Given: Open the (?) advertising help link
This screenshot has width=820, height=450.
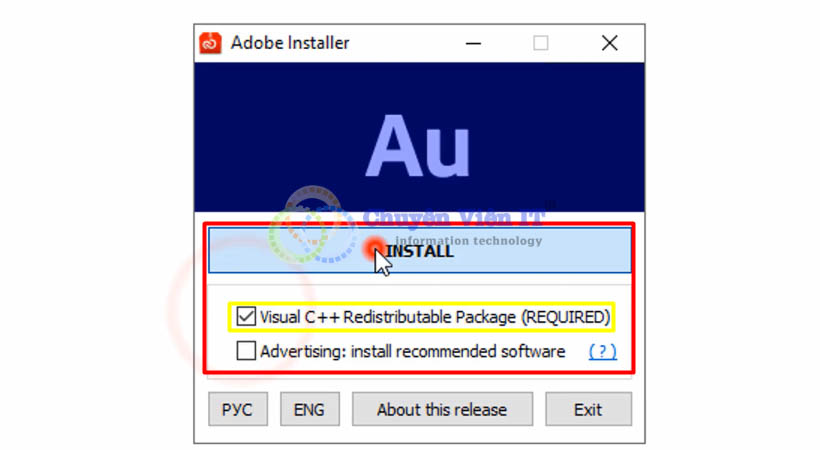Looking at the screenshot, I should click(602, 351).
